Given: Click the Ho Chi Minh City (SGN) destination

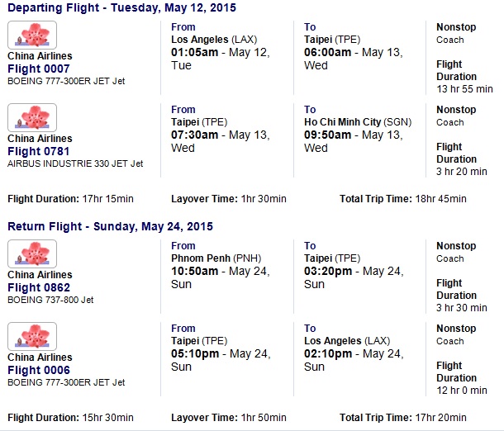Looking at the screenshot, I should tap(358, 122).
